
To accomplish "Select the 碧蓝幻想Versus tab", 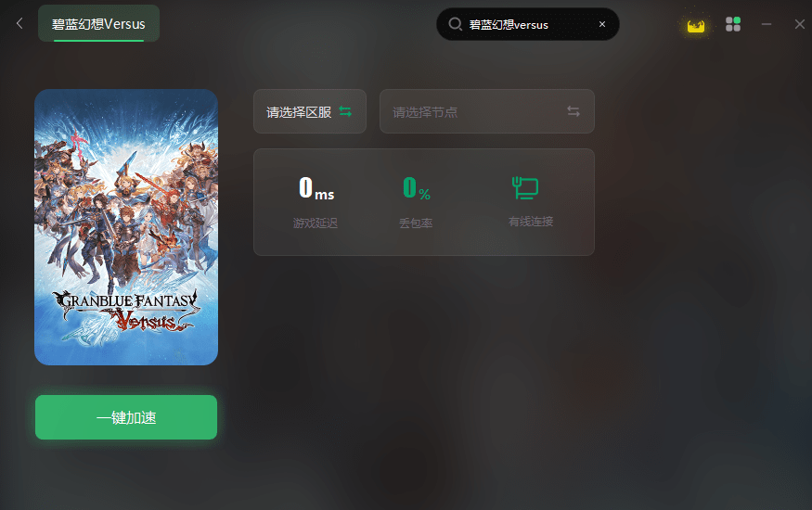I will click(x=98, y=23).
